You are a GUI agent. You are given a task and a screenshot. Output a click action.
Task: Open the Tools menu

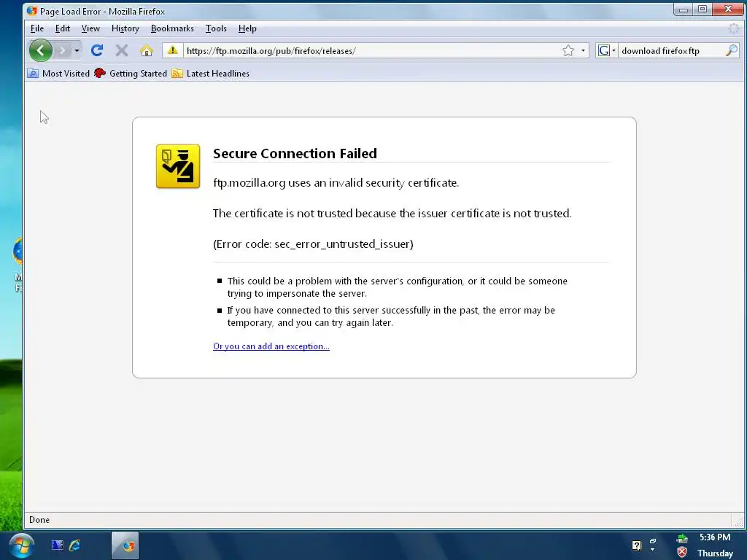click(x=216, y=28)
